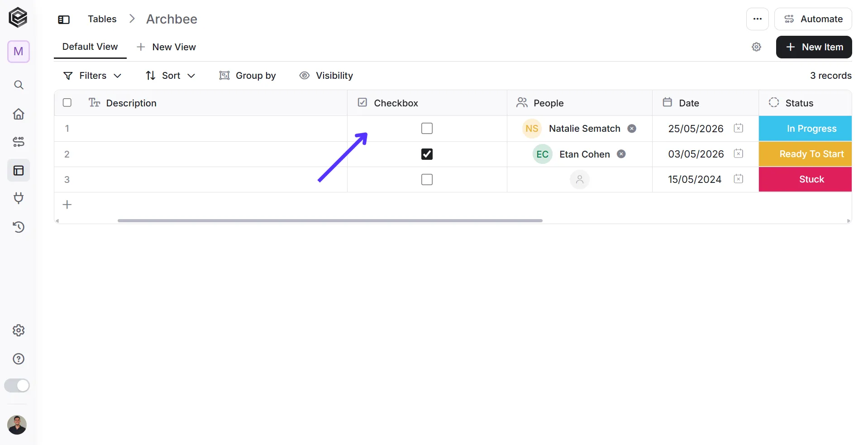Expand the Filters dropdown
The width and height of the screenshot is (868, 445).
click(92, 76)
